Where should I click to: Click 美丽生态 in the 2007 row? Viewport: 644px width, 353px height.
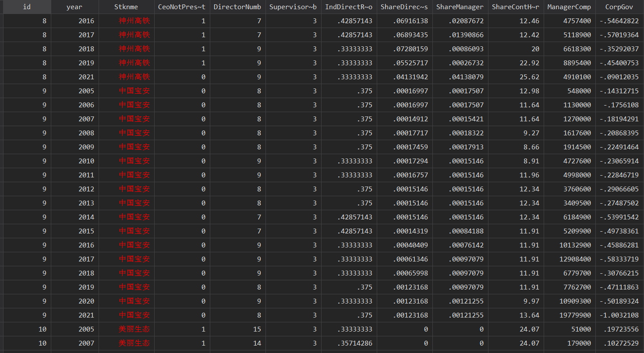point(134,343)
